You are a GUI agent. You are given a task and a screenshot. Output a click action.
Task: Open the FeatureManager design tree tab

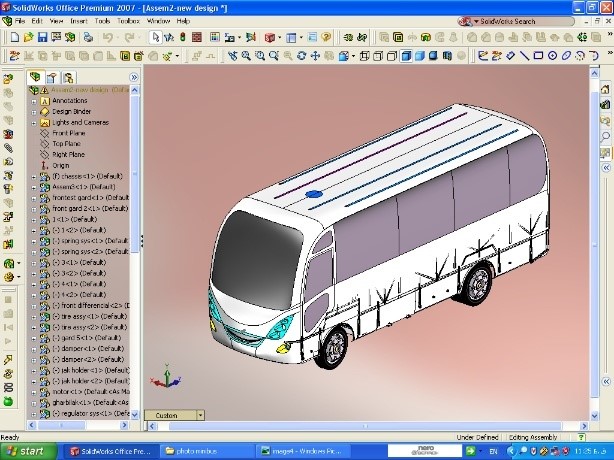click(x=36, y=76)
